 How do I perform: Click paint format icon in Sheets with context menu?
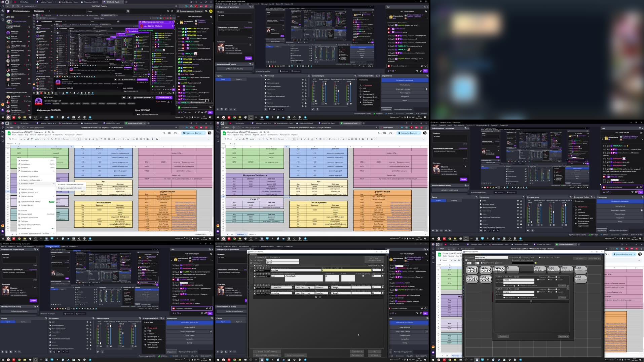[31, 139]
